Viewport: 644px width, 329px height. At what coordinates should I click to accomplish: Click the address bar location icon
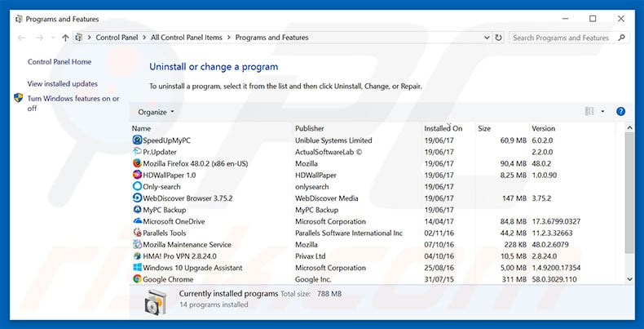tap(79, 38)
